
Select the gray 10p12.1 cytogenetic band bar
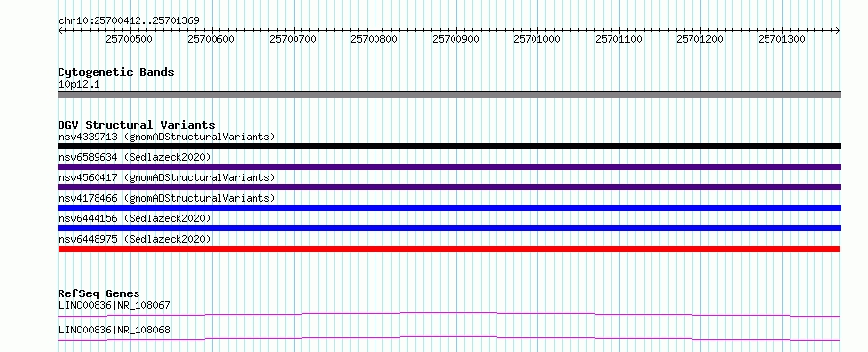coord(450,95)
